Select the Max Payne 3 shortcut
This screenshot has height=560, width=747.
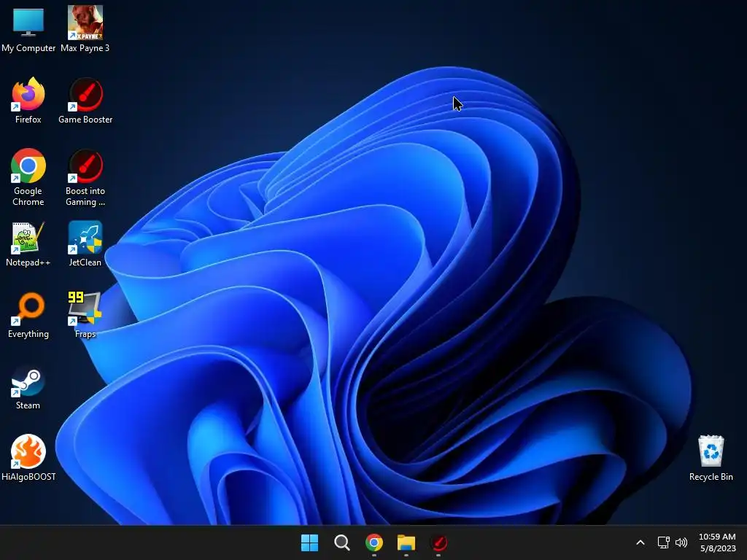[x=85, y=29]
